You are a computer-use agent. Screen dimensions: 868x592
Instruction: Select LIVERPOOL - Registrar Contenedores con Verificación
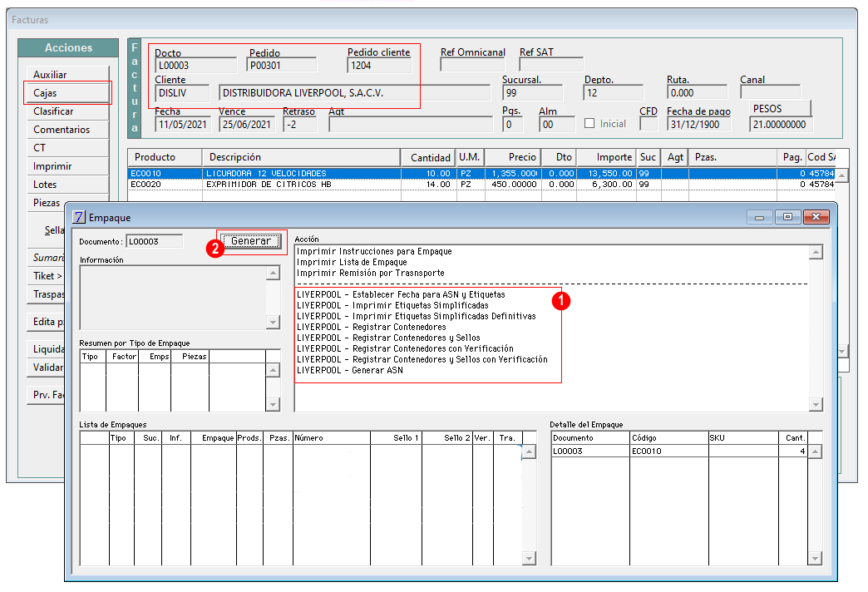(x=405, y=348)
